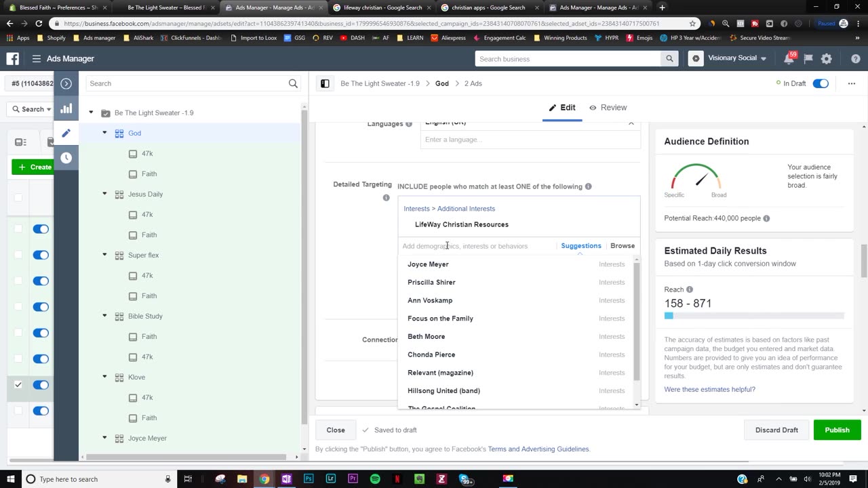Open Task View on the taskbar
The height and width of the screenshot is (488, 868).
point(188,479)
